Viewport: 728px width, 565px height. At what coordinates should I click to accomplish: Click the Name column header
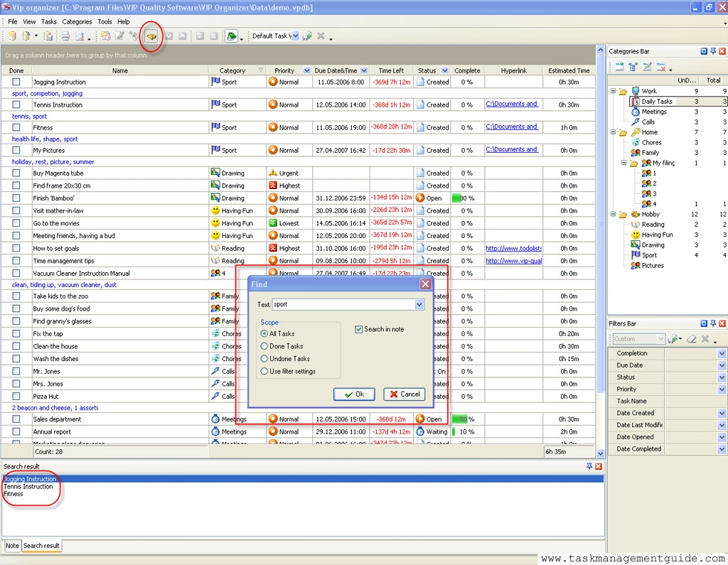tap(119, 70)
